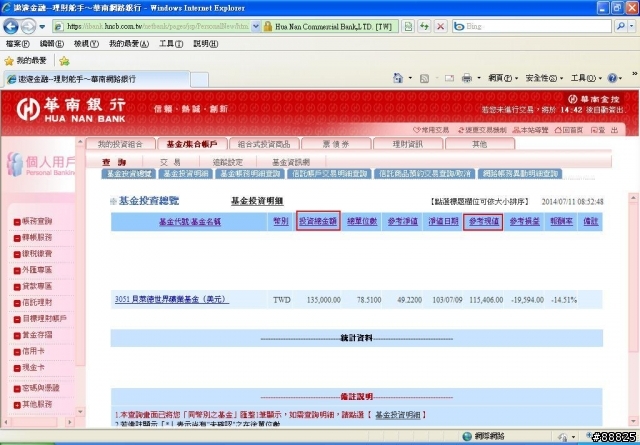Open the 安全性(S) command bar dropdown
The image size is (640, 445).
[544, 78]
